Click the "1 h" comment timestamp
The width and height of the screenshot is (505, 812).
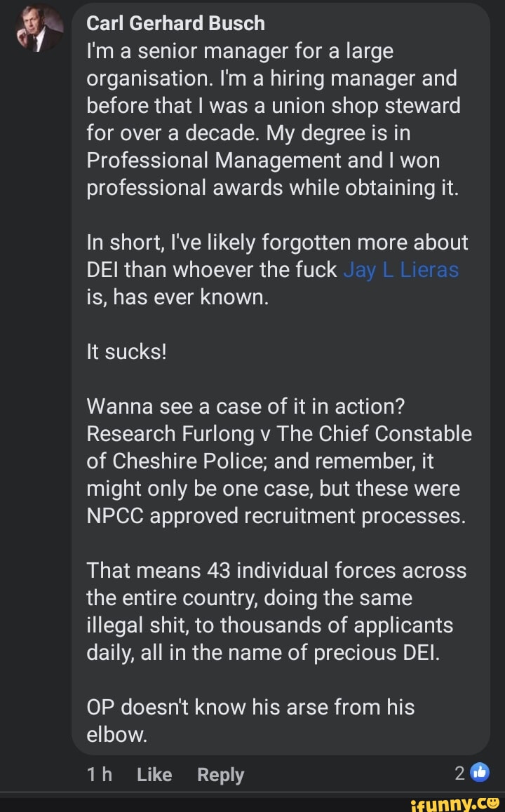pyautogui.click(x=99, y=774)
